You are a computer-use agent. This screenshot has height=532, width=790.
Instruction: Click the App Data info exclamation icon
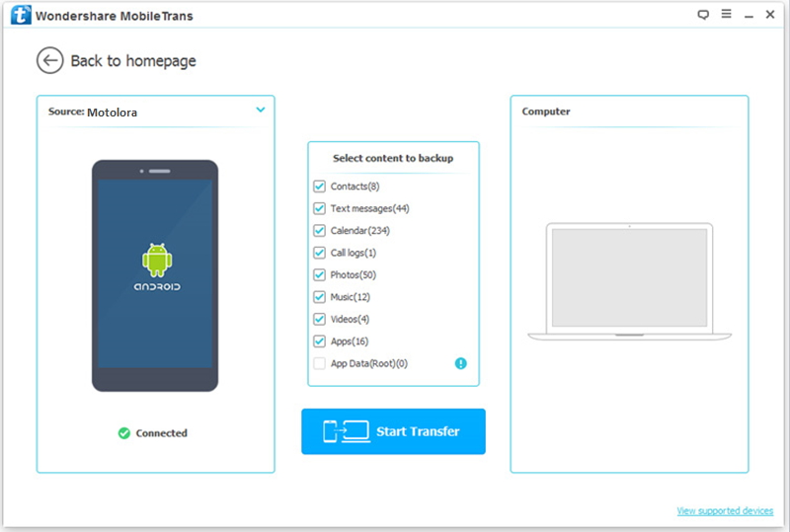tap(460, 363)
